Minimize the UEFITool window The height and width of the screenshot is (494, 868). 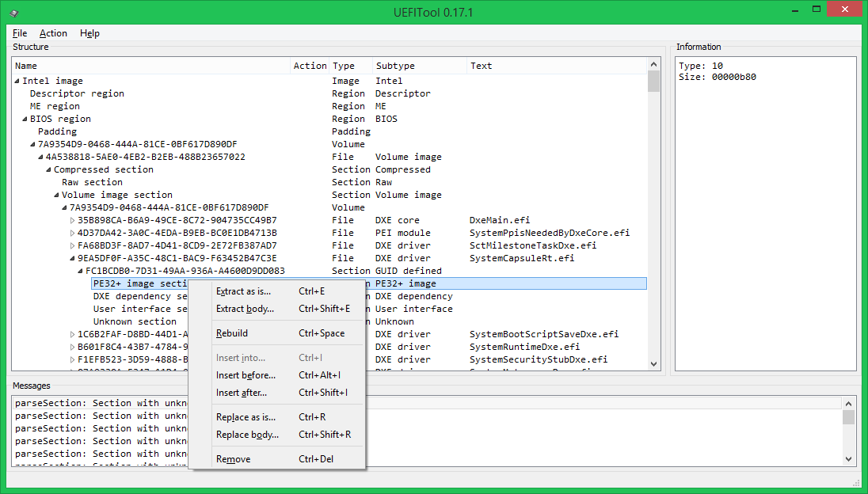click(x=795, y=10)
